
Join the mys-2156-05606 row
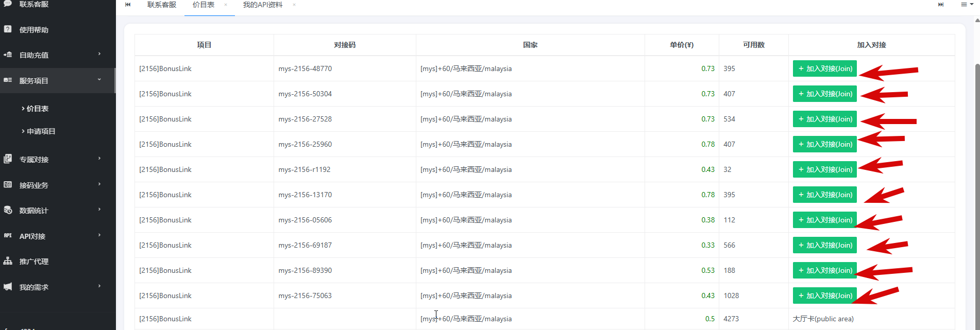(x=824, y=220)
